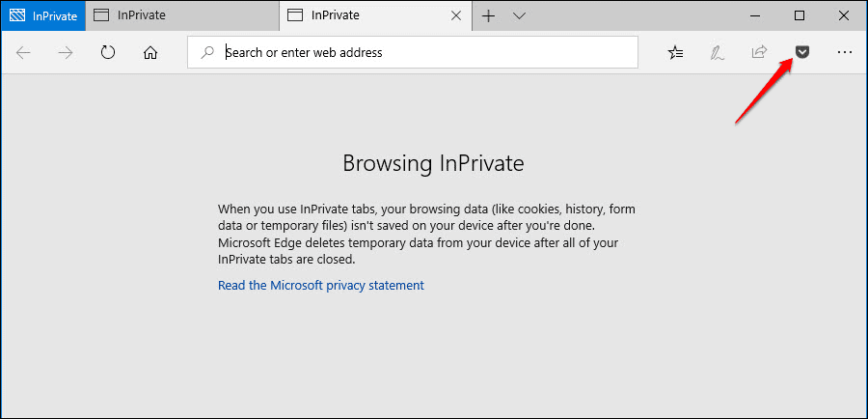This screenshot has width=868, height=419.
Task: Open the Settings and more menu
Action: click(844, 52)
